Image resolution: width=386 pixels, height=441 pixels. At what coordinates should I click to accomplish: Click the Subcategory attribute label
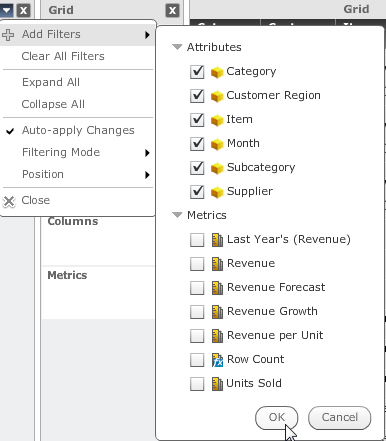coord(261,168)
